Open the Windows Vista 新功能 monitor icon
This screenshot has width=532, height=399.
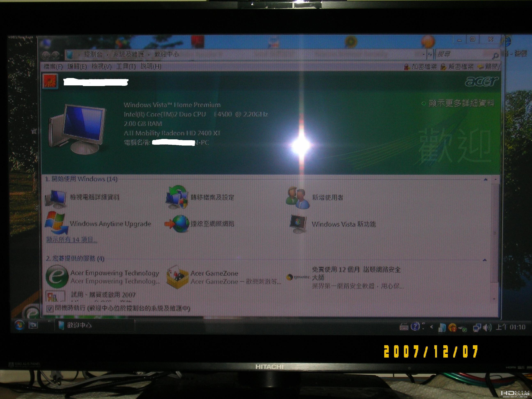pyautogui.click(x=298, y=224)
